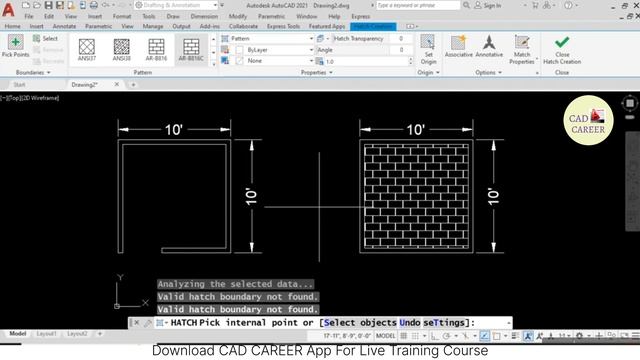Switch to the Home ribbon tab

[x=12, y=26]
